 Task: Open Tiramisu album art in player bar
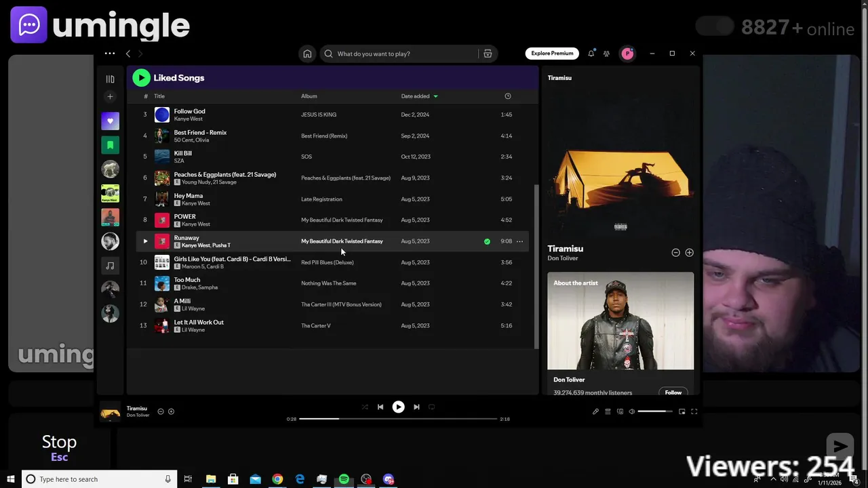[x=110, y=411]
